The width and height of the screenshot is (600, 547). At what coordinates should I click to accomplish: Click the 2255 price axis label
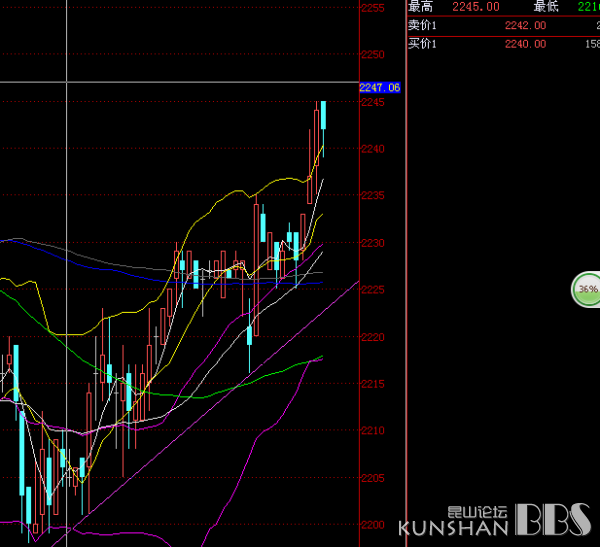coord(373,8)
